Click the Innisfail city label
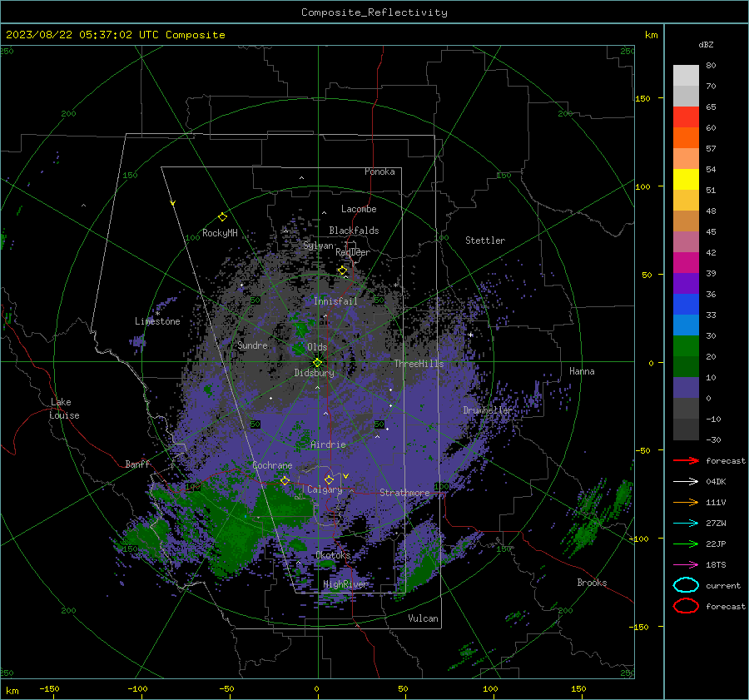Image resolution: width=749 pixels, height=700 pixels. coord(335,301)
